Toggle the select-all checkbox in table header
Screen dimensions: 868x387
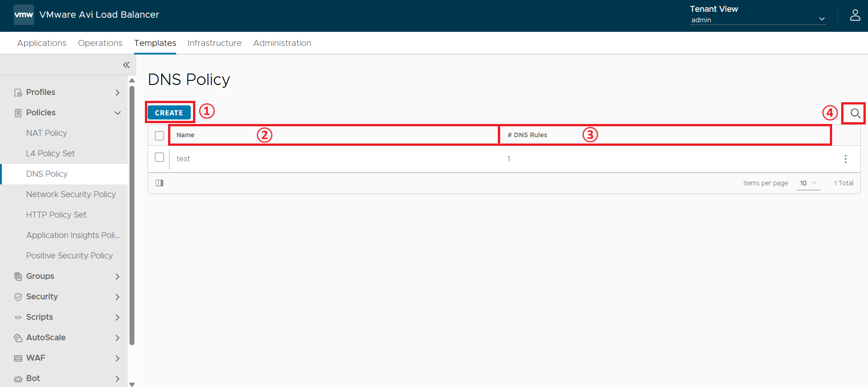[159, 135]
